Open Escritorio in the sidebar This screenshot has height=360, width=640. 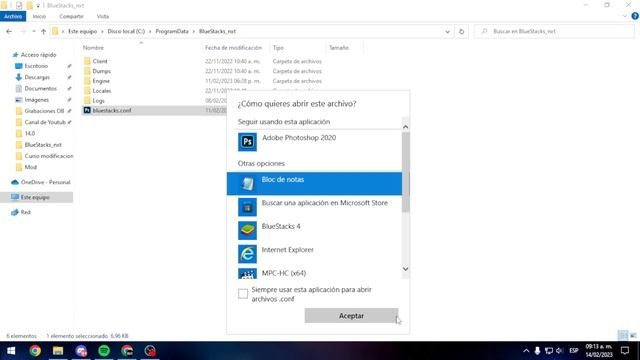[36, 66]
